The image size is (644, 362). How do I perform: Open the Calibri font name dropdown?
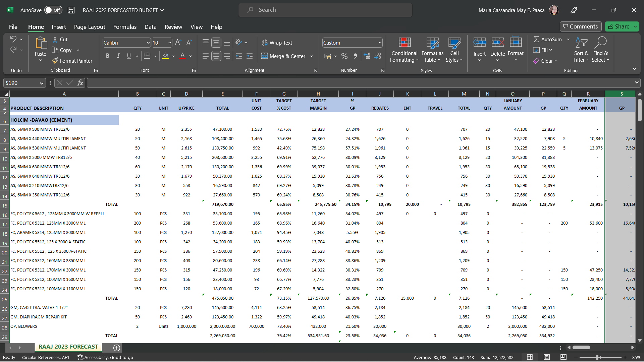coord(148,43)
